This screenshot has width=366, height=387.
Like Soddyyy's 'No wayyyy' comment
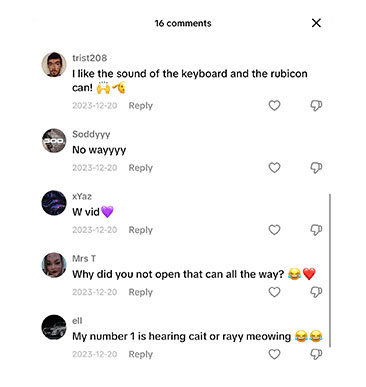[x=274, y=168]
